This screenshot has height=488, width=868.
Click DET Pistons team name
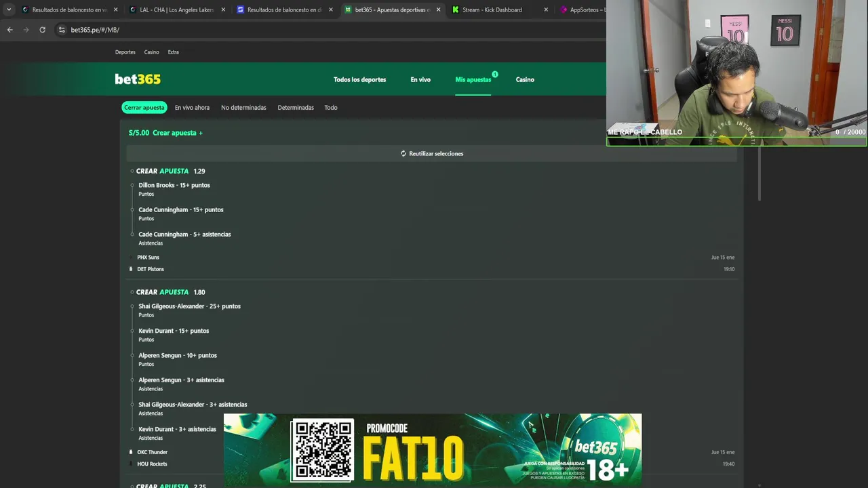tap(151, 269)
